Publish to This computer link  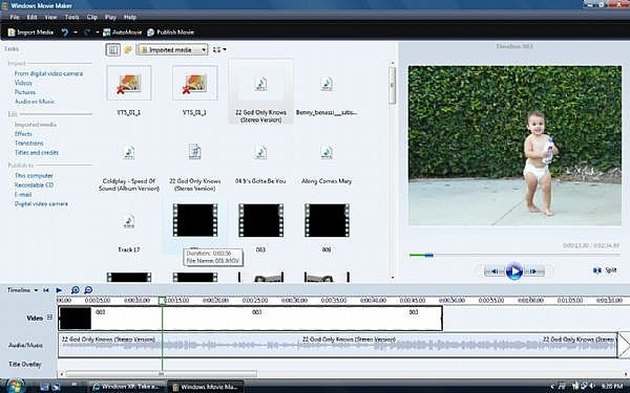tap(34, 176)
